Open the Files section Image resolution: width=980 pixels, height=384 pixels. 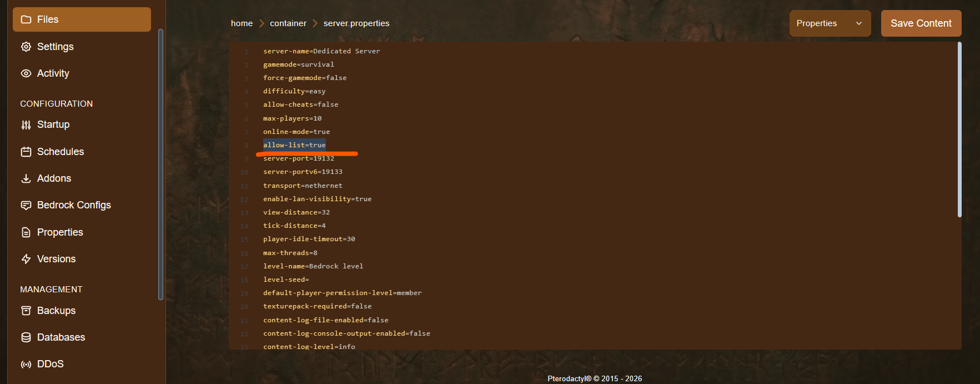point(82,19)
